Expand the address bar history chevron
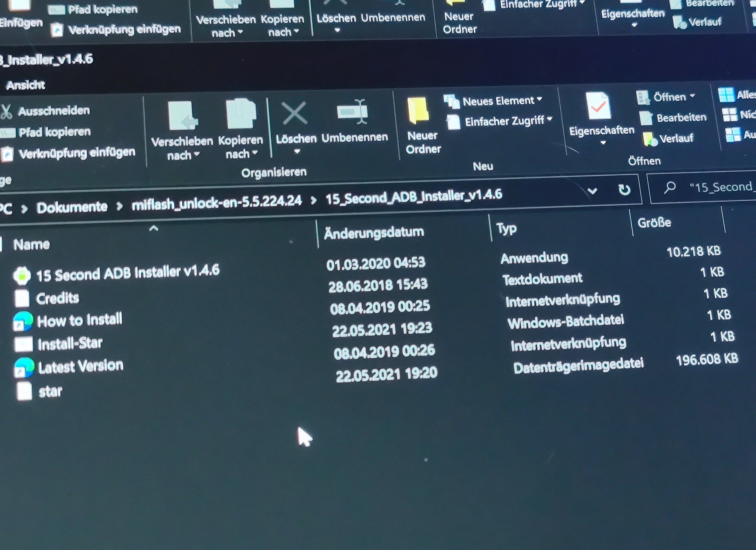756x550 pixels. (x=593, y=191)
